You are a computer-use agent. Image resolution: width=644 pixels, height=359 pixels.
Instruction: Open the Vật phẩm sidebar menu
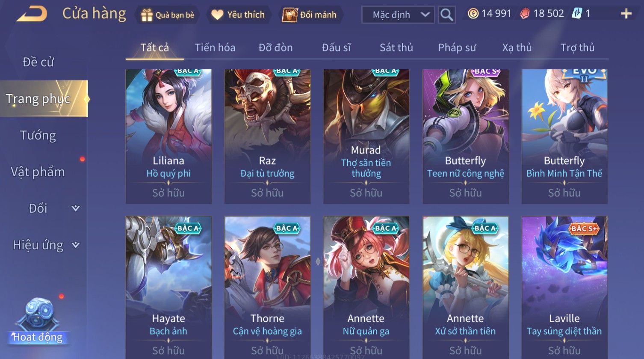[x=38, y=172]
